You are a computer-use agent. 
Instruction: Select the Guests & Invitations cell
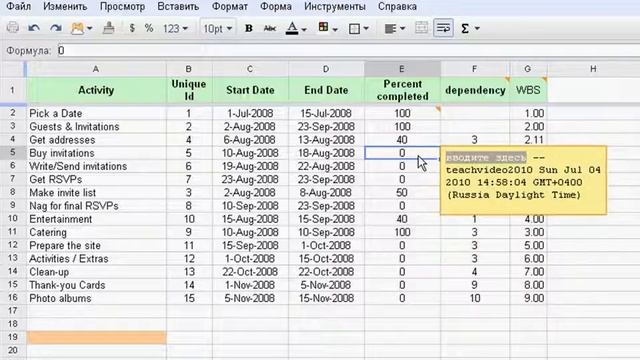(96, 127)
